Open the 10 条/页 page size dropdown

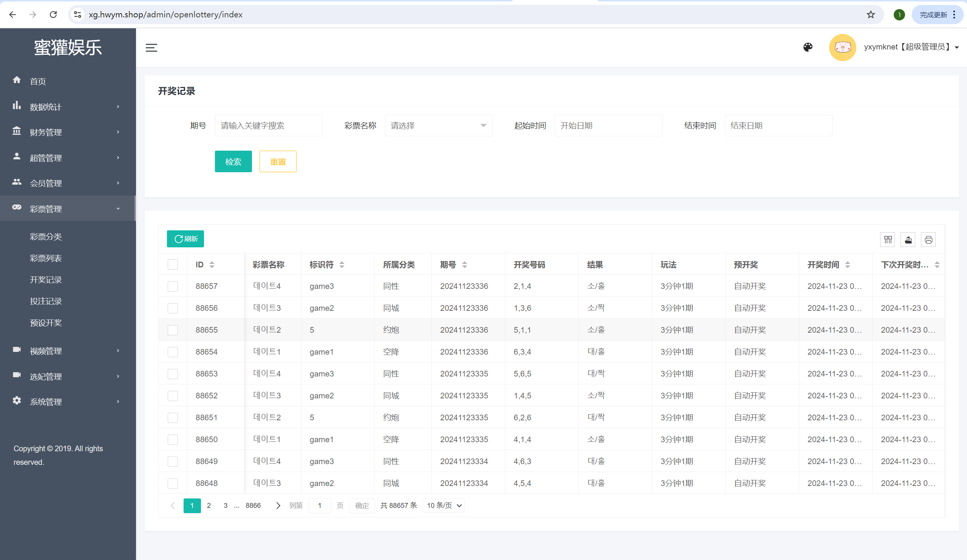(443, 506)
